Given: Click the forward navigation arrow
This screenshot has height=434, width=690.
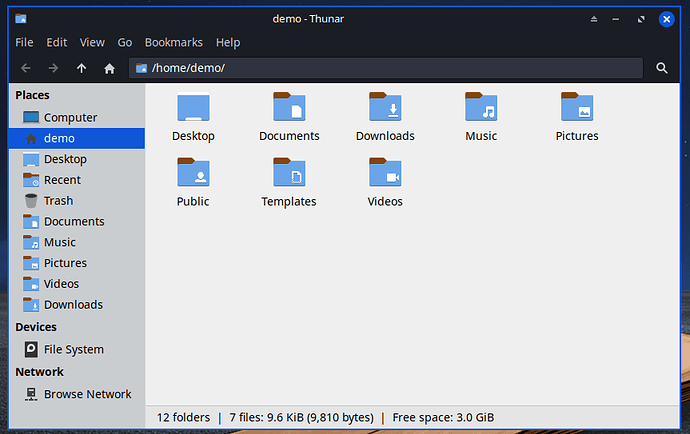Looking at the screenshot, I should (54, 68).
